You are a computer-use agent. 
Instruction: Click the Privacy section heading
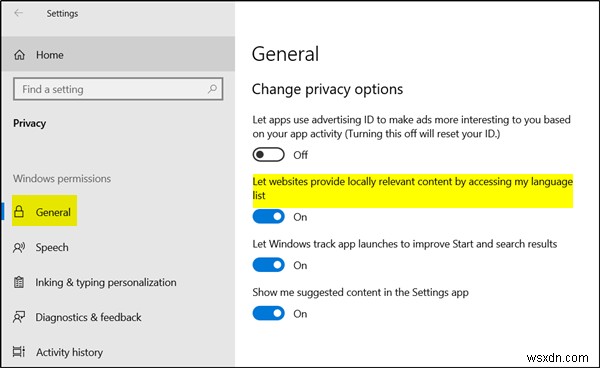tap(29, 124)
